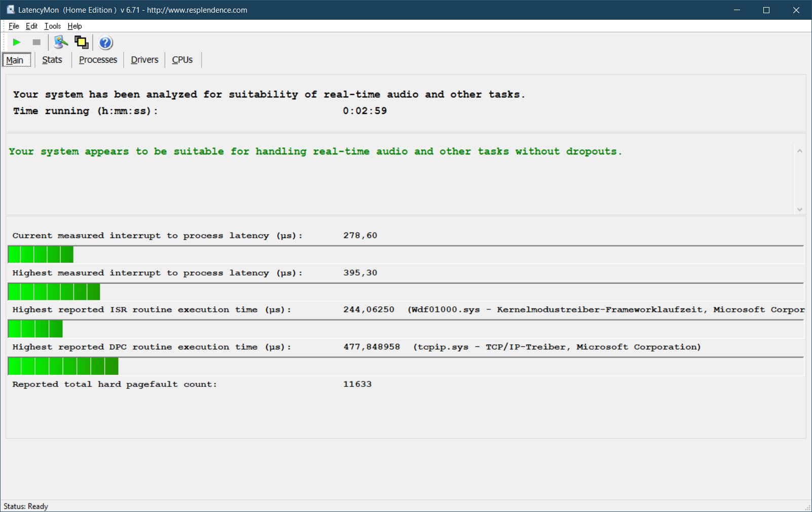Click the time running value 0:02:59
812x512 pixels.
(x=365, y=111)
